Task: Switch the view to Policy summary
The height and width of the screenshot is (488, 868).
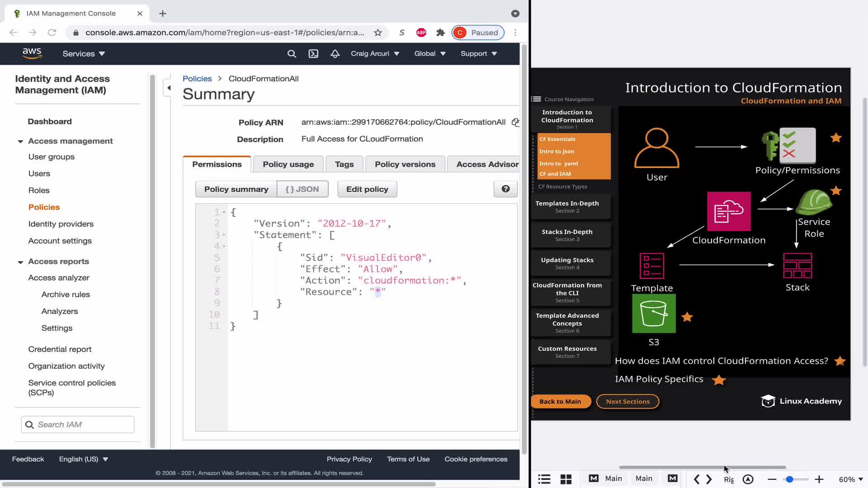Action: (x=236, y=189)
